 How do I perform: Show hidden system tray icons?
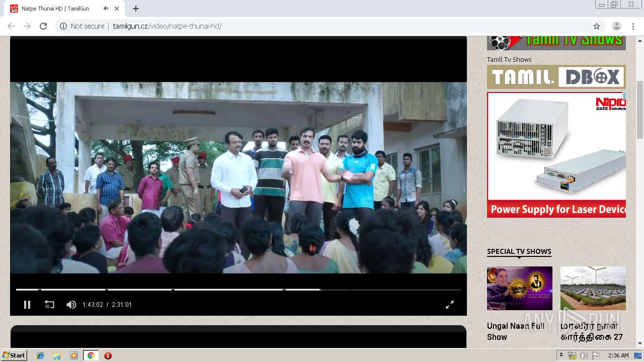[561, 355]
